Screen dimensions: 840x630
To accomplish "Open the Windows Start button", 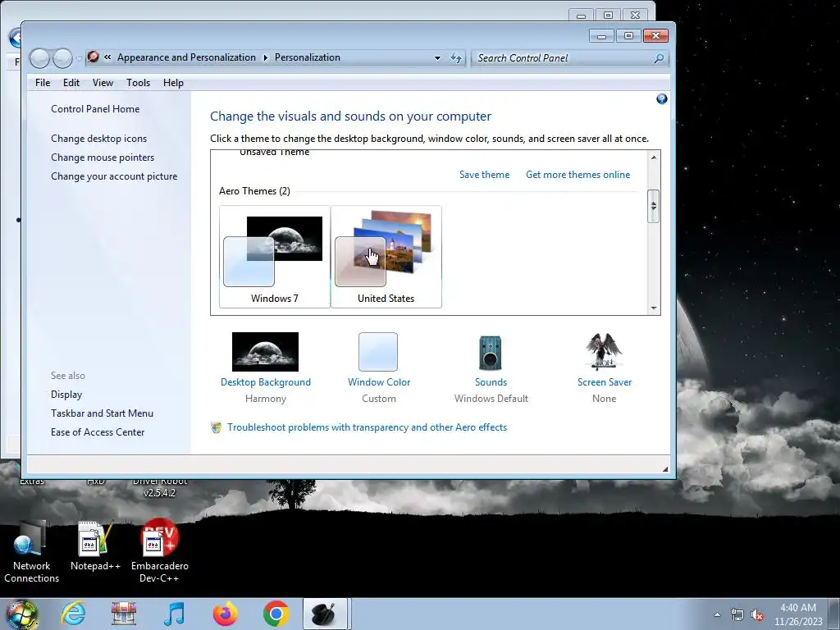I will (21, 614).
